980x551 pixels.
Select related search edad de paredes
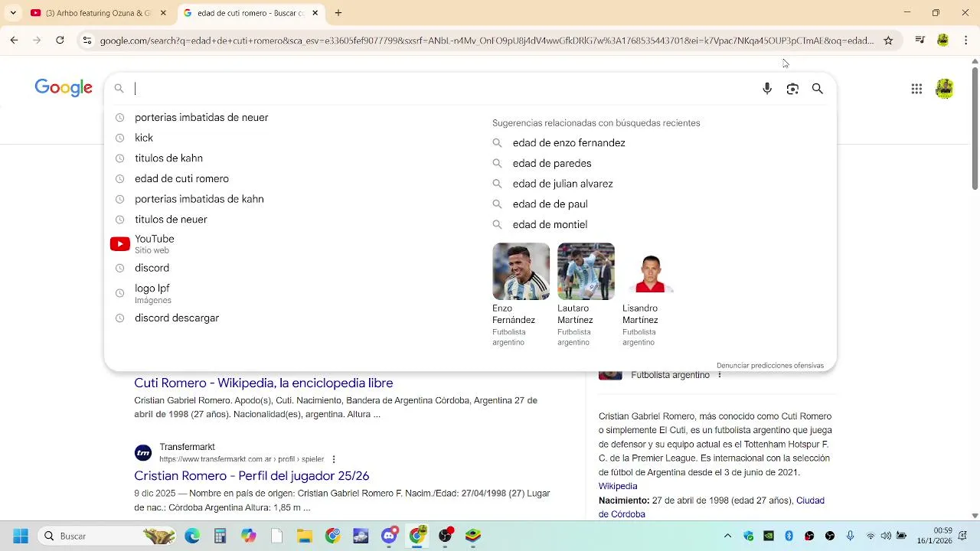click(552, 163)
